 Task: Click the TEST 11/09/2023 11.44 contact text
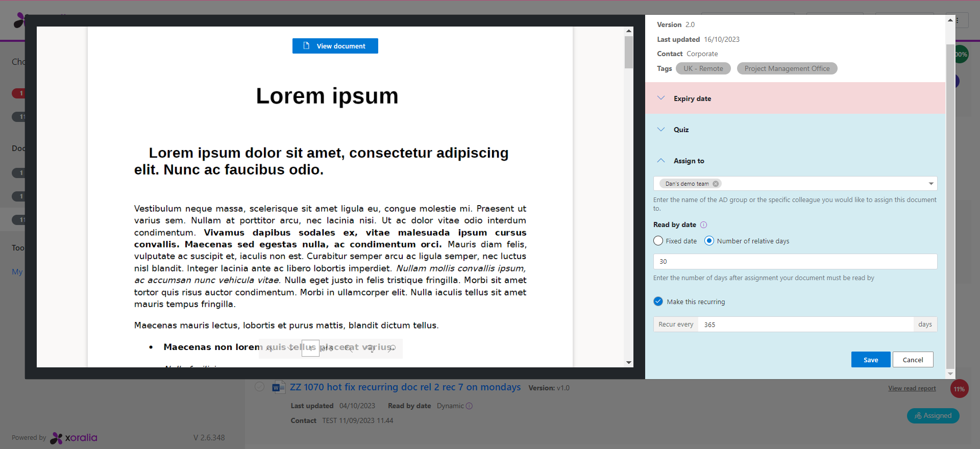coord(357,421)
